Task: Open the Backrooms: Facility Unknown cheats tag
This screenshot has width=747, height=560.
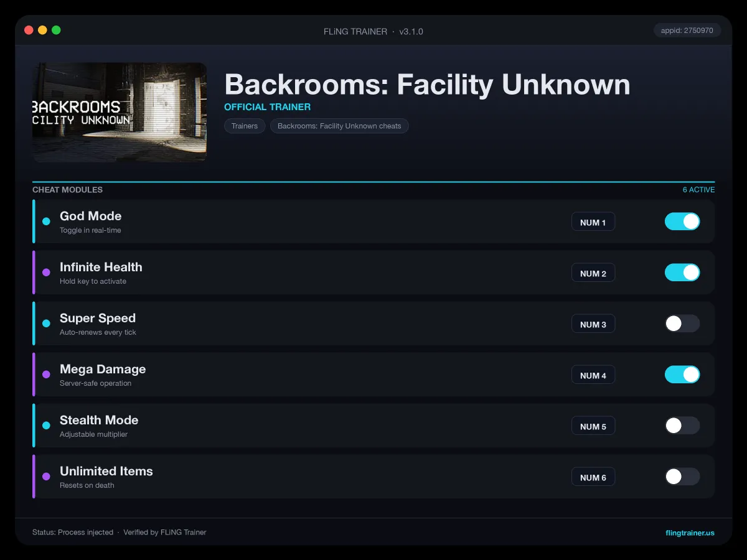Action: (x=339, y=126)
